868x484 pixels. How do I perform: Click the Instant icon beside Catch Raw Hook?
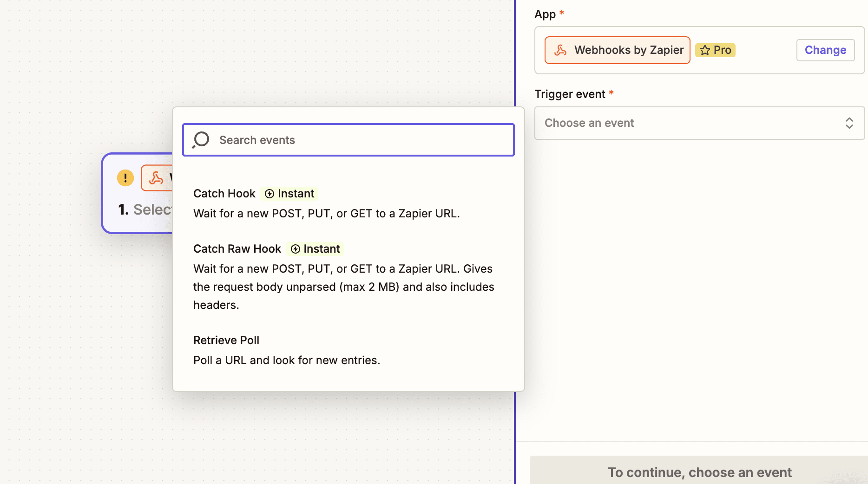[x=296, y=249]
